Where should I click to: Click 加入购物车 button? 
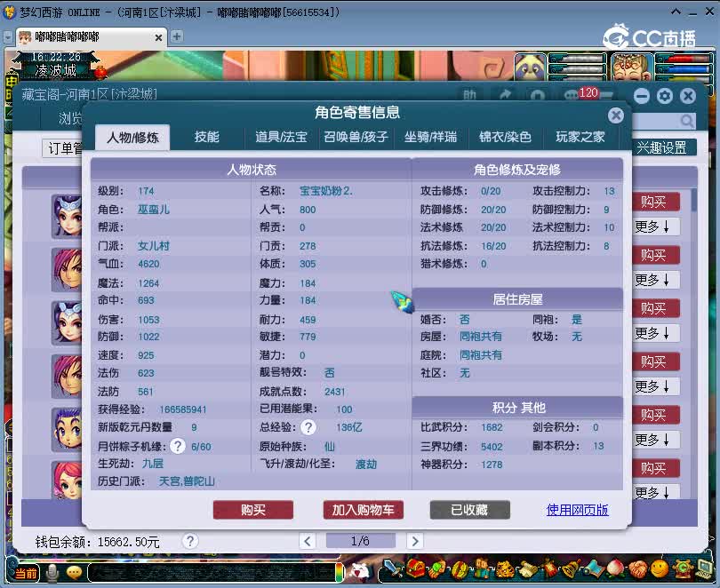pos(363,510)
